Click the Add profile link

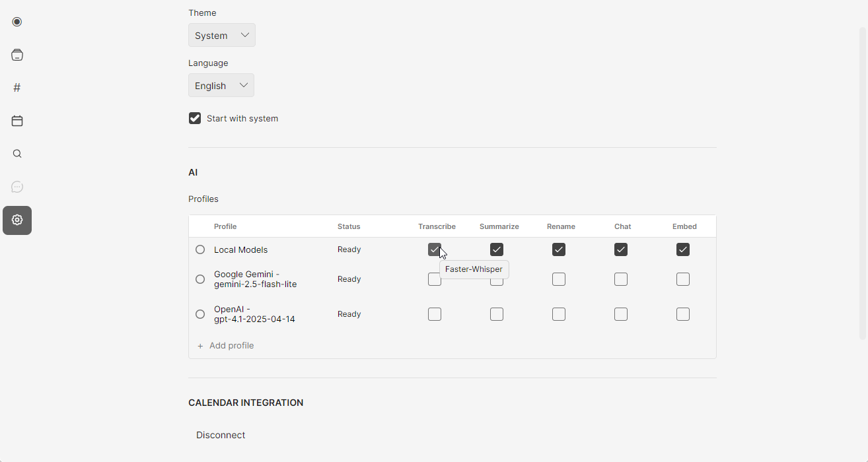pyautogui.click(x=231, y=346)
